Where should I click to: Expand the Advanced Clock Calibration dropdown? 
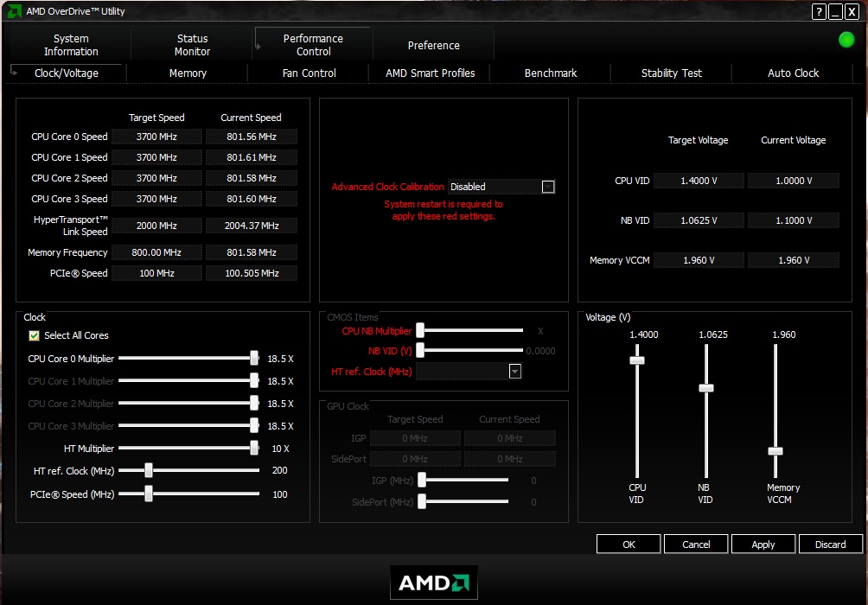coord(548,187)
